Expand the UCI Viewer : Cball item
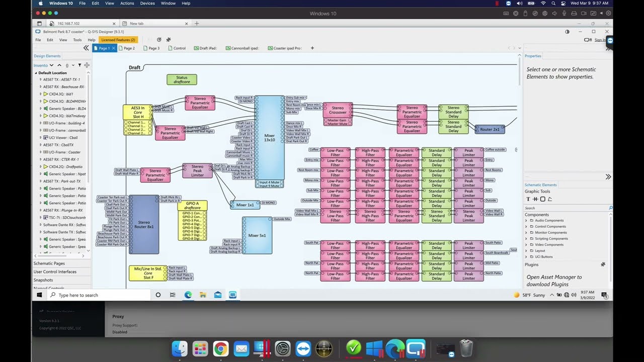 tap(40, 138)
